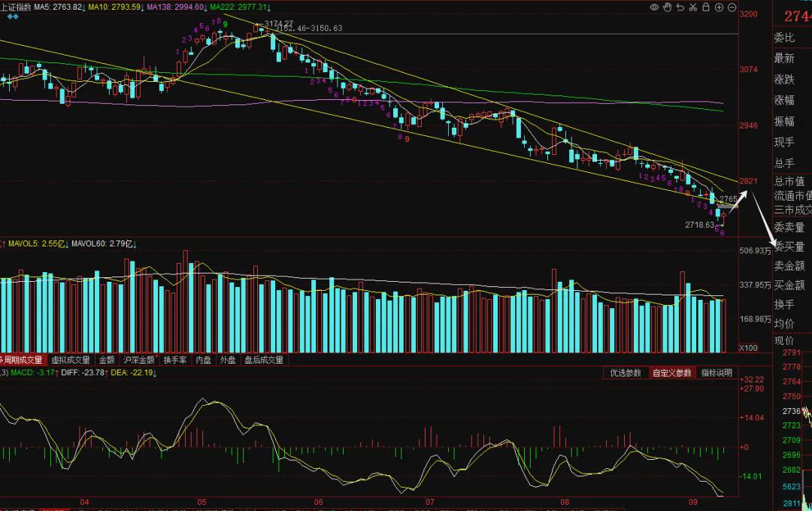Toggle the padlock lock icon
812x511 pixels.
tap(706, 8)
